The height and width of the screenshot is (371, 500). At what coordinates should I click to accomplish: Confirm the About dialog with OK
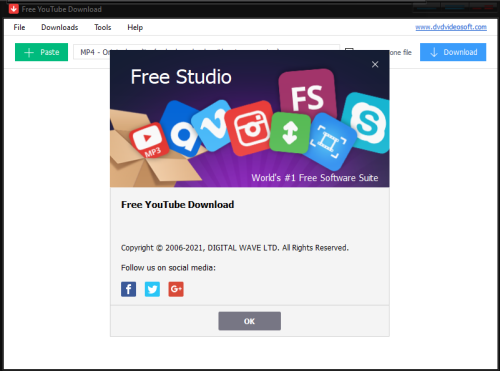[249, 321]
